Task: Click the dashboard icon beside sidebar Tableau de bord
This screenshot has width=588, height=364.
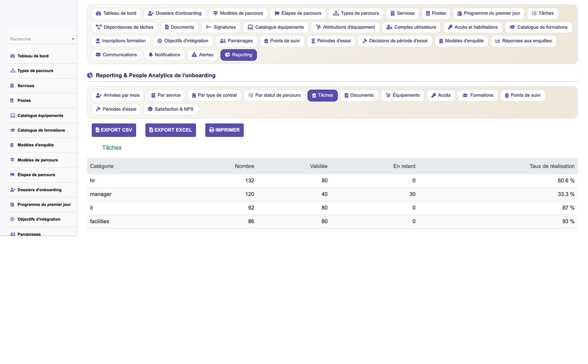Action: click(12, 56)
